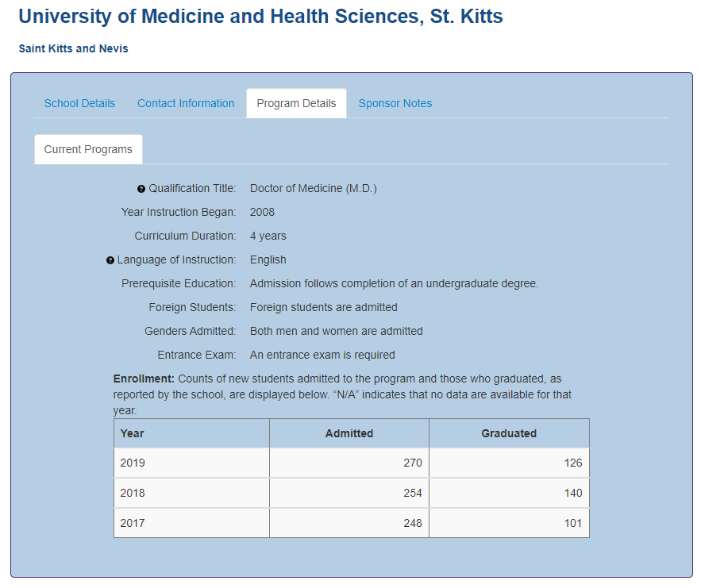701x588 pixels.
Task: Click the help icon beside Qualification Title
Action: [x=141, y=189]
